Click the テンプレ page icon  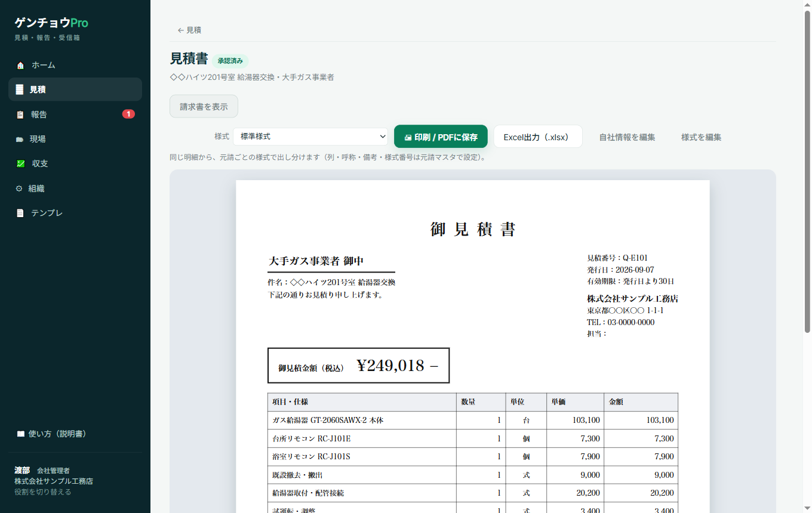click(20, 213)
